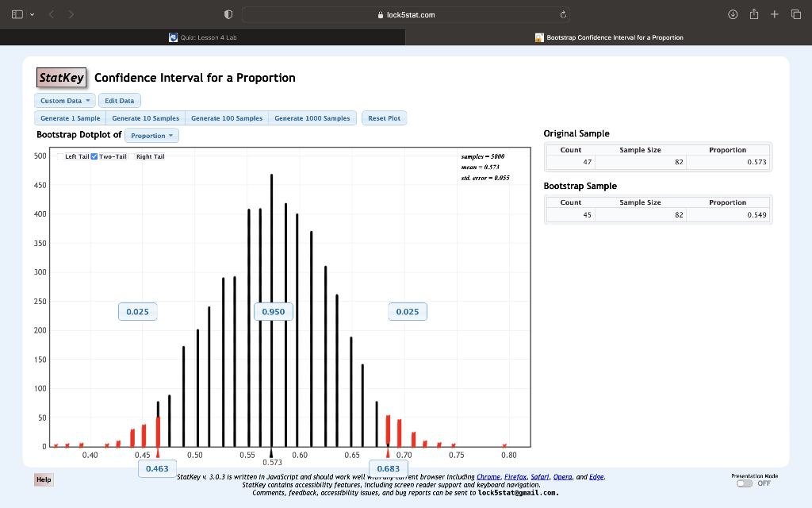Open the Proportion dropdown

151,135
